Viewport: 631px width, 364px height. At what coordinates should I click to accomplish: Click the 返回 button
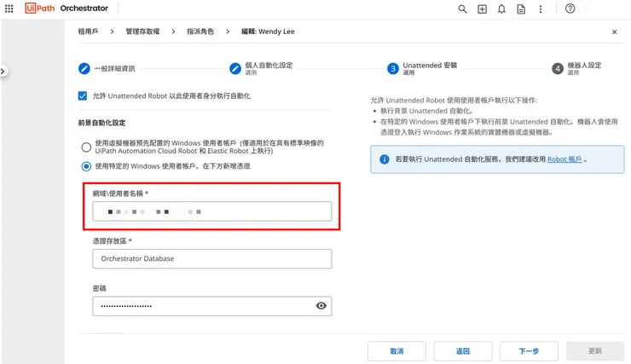coord(463,351)
